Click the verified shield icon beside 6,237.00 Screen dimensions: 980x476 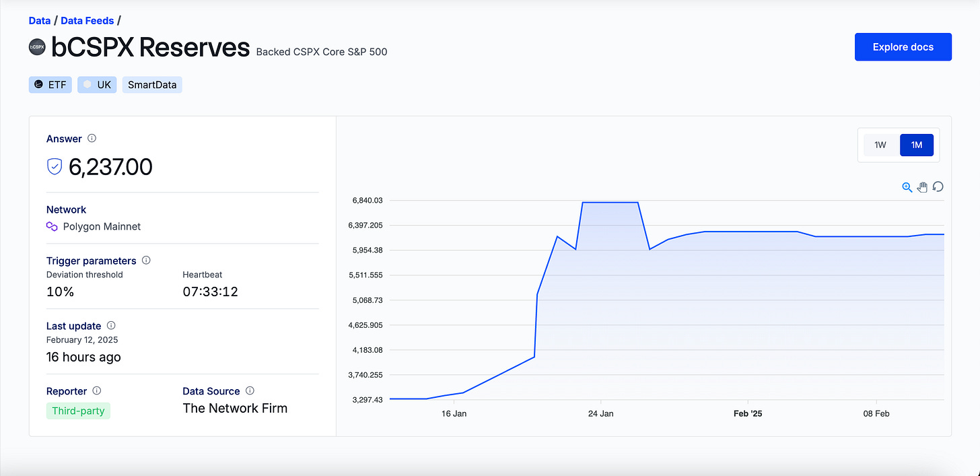coord(54,166)
